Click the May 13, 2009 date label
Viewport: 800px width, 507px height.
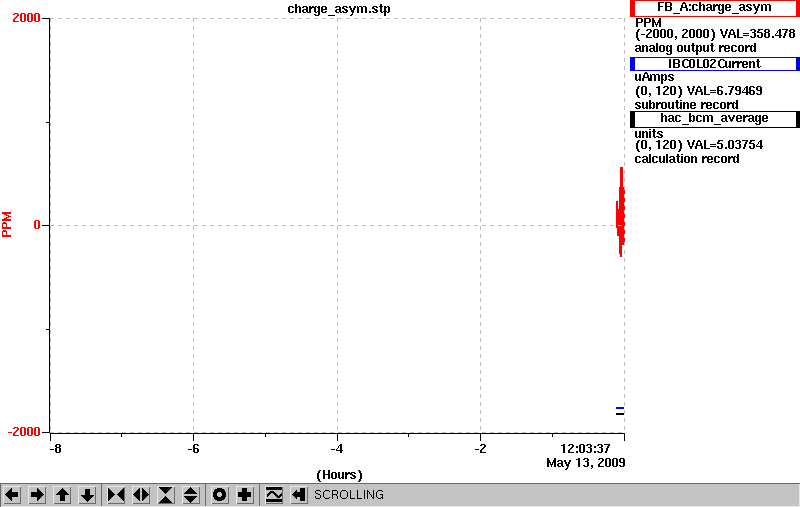586,463
